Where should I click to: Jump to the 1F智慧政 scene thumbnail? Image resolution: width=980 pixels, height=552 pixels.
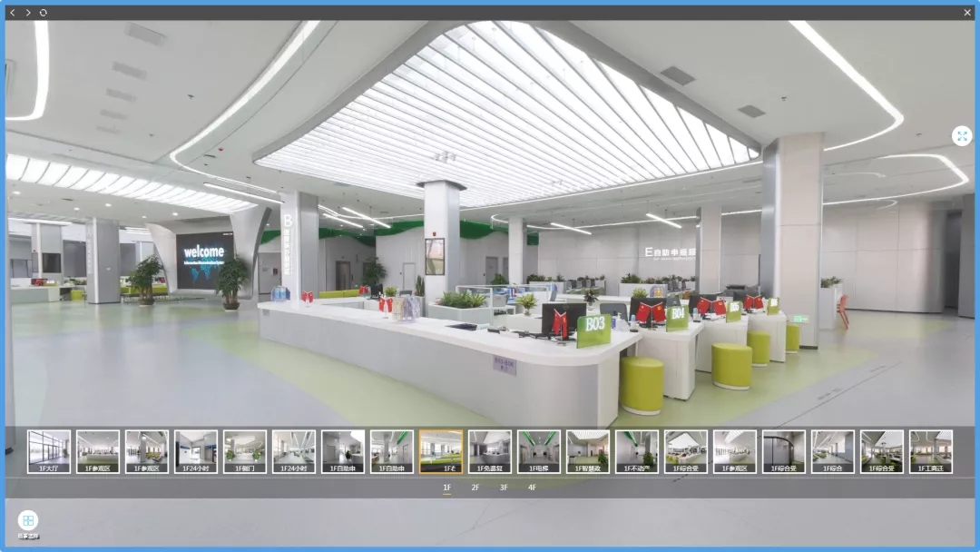click(588, 451)
